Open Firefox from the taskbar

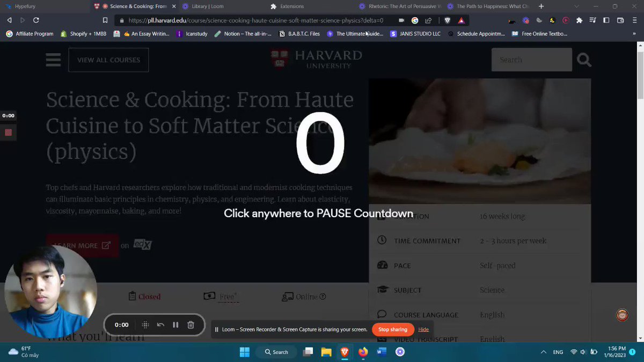(363, 352)
